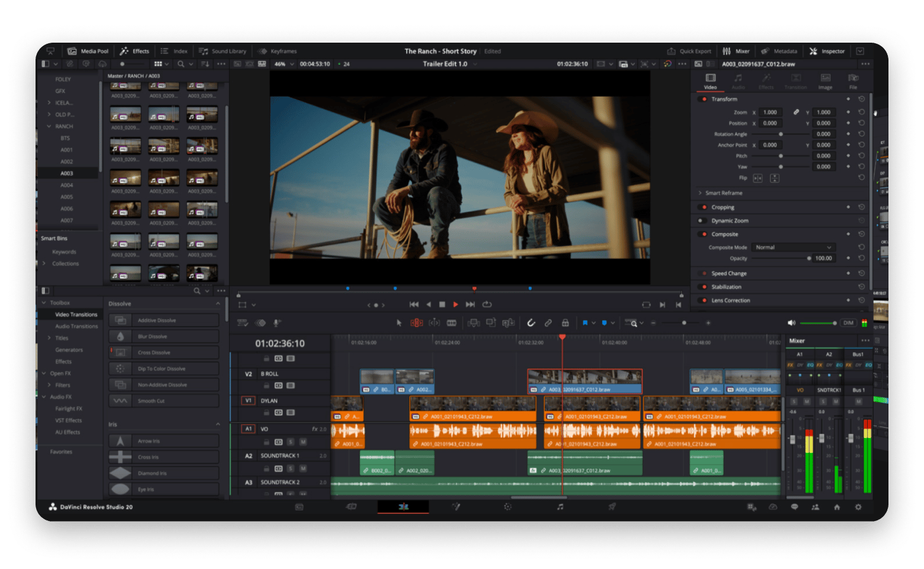Open the Composite Mode dropdown

tap(793, 247)
